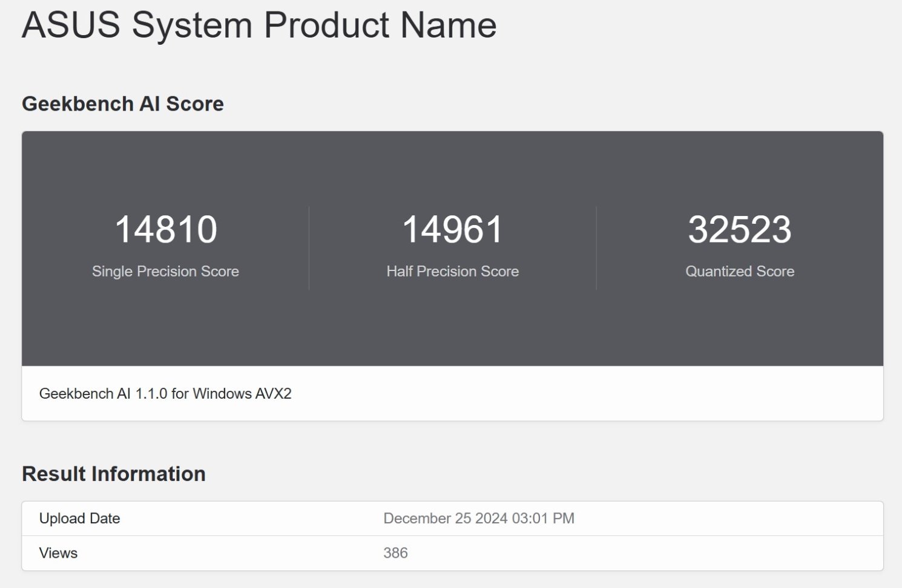Click the 32523 quantized value

click(x=740, y=229)
